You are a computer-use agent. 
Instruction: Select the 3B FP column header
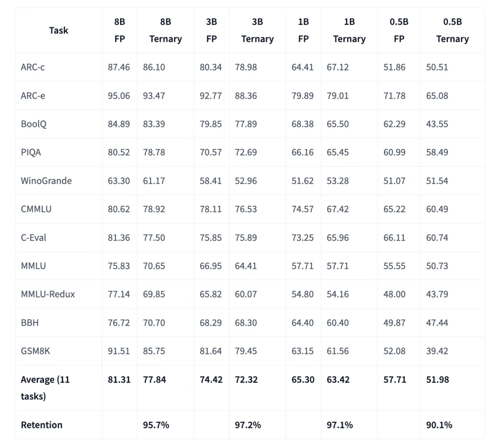pyautogui.click(x=211, y=30)
